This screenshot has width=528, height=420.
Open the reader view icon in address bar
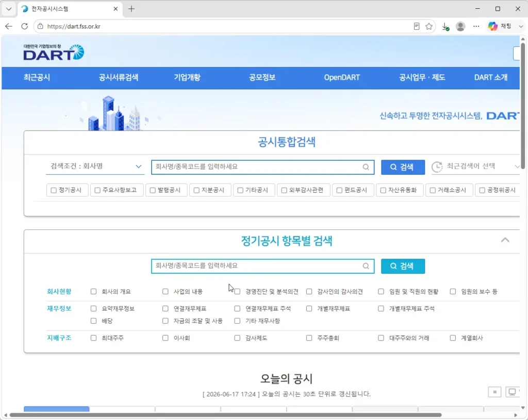[417, 26]
